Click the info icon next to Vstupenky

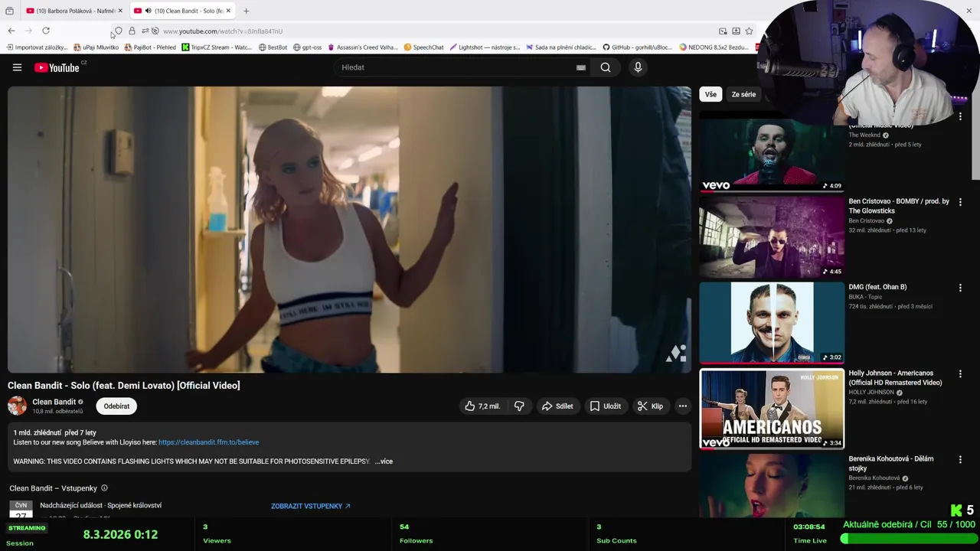[104, 488]
